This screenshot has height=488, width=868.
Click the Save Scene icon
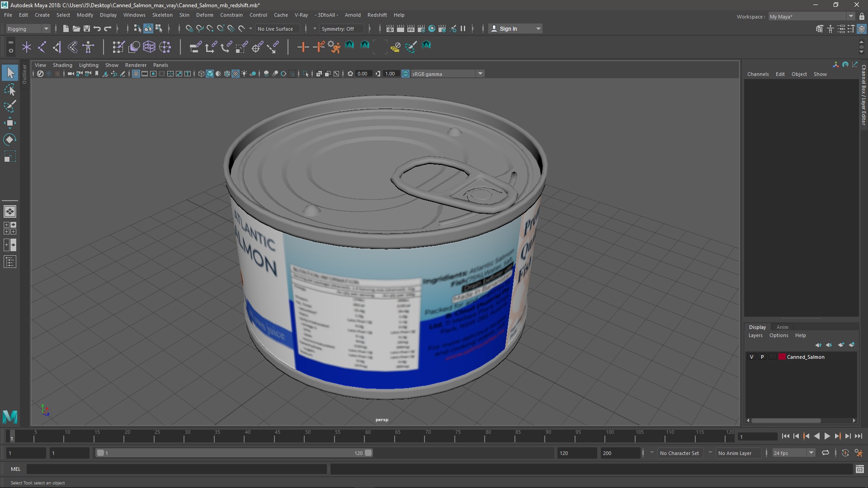tap(87, 28)
